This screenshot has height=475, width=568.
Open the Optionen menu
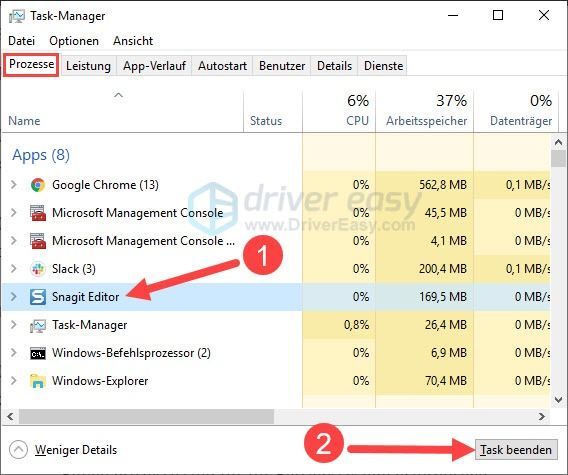click(x=74, y=41)
